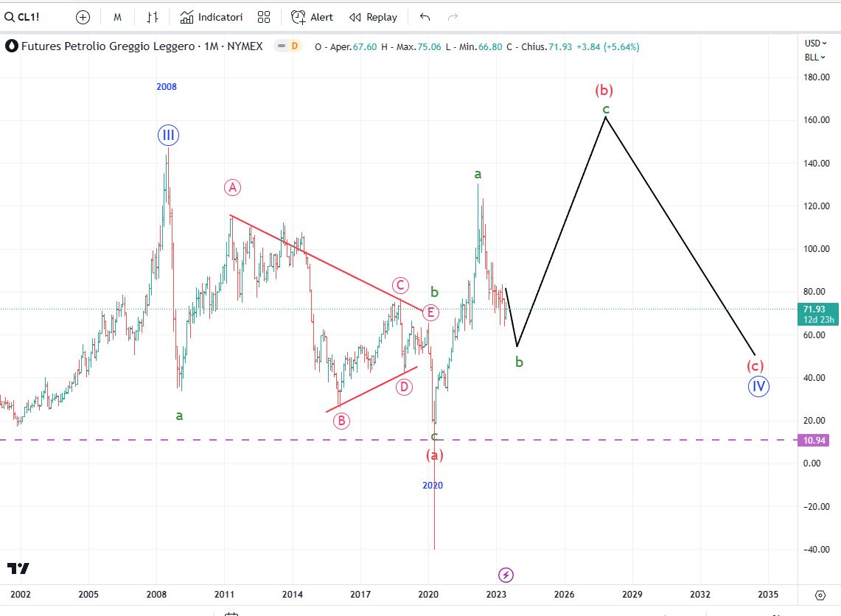The height and width of the screenshot is (616, 841).
Task: Open indicator templates grid icon
Action: (263, 17)
